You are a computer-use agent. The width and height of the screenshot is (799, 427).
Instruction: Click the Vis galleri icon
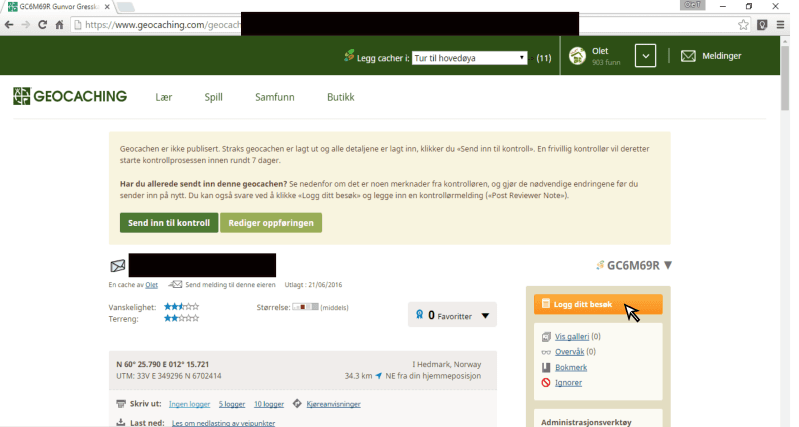546,337
